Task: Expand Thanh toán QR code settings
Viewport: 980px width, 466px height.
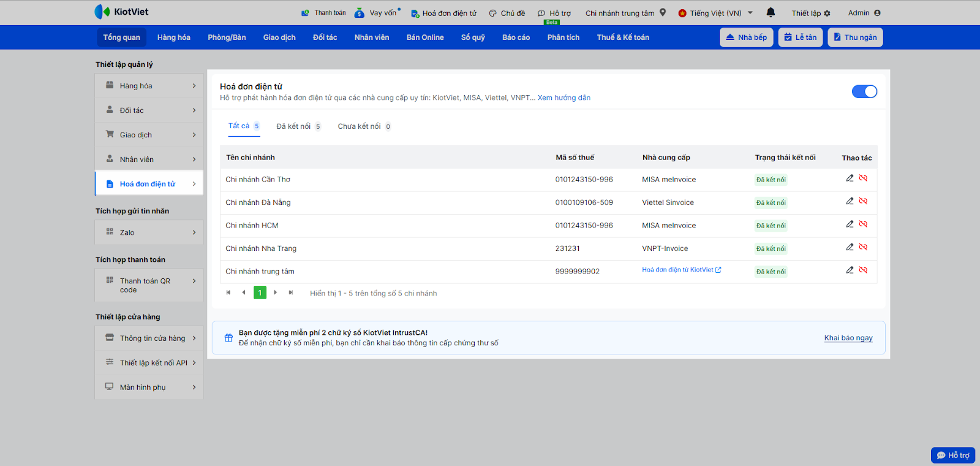Action: [x=149, y=285]
